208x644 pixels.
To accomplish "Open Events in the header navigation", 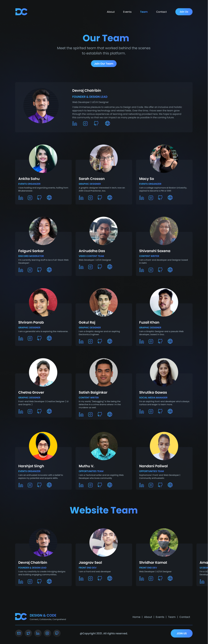I will 127,12.
